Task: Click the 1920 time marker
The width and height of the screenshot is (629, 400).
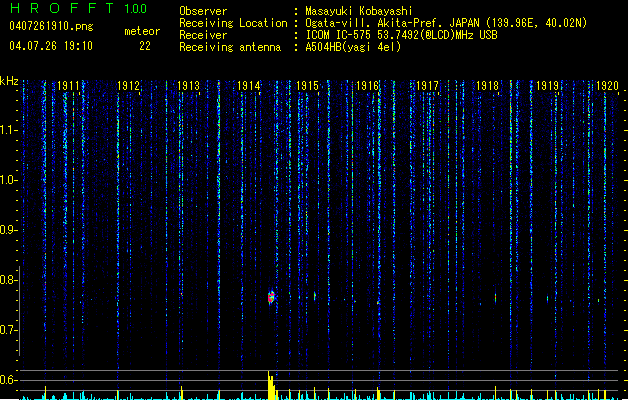Action: click(x=607, y=86)
